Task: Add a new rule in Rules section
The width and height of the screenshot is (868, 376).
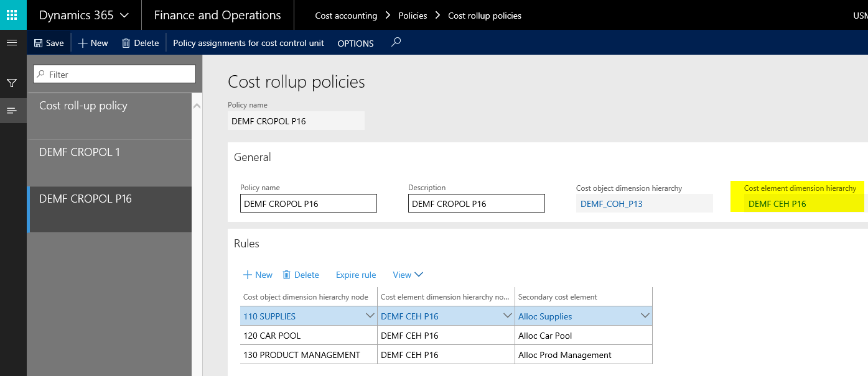Action: [x=257, y=275]
